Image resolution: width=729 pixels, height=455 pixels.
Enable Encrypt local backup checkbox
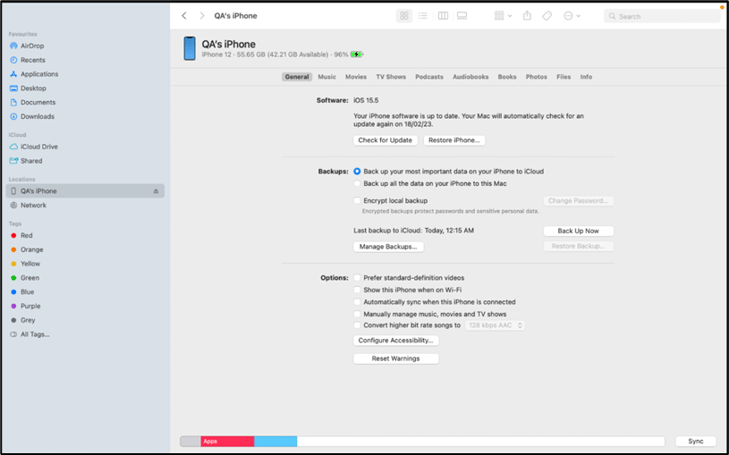[x=357, y=201]
